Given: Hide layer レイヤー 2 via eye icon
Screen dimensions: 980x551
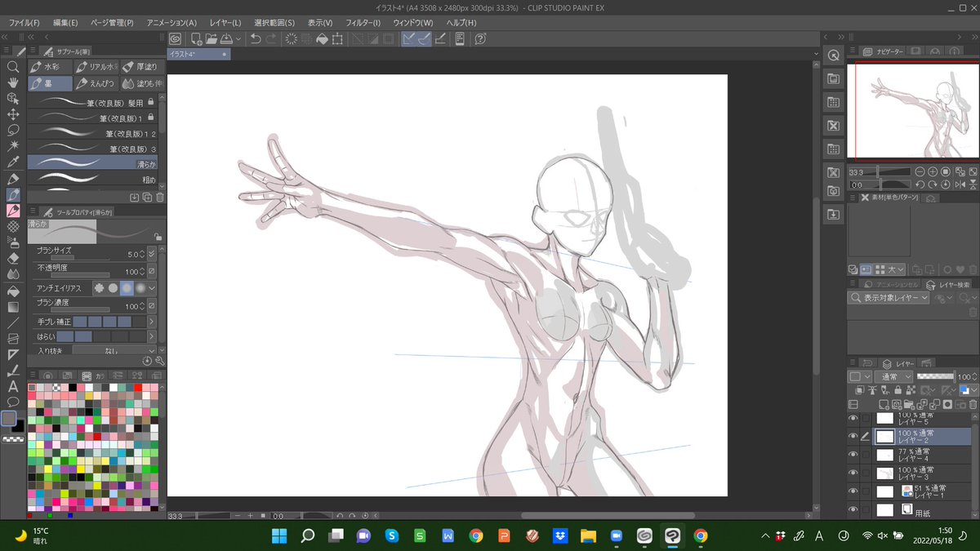Looking at the screenshot, I should (x=853, y=437).
